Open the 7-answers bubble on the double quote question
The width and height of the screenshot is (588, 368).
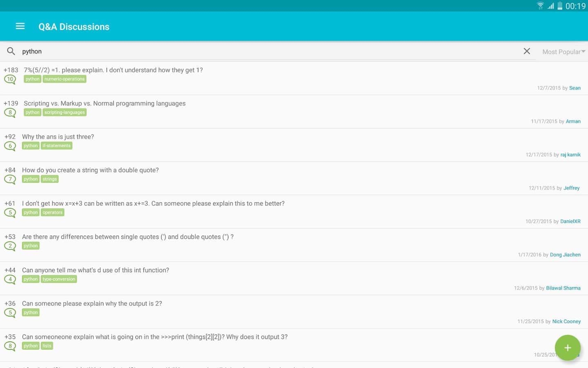tap(10, 180)
